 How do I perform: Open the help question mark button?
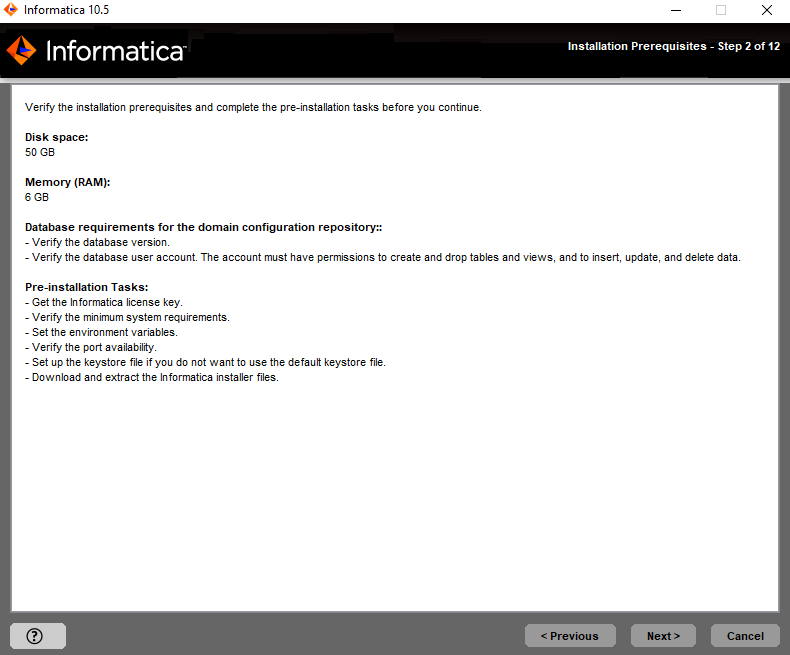[x=38, y=636]
